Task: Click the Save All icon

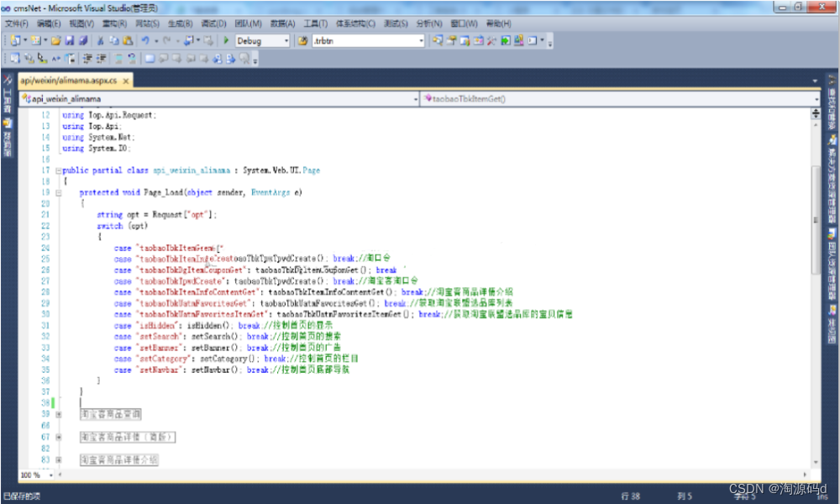Action: point(83,40)
